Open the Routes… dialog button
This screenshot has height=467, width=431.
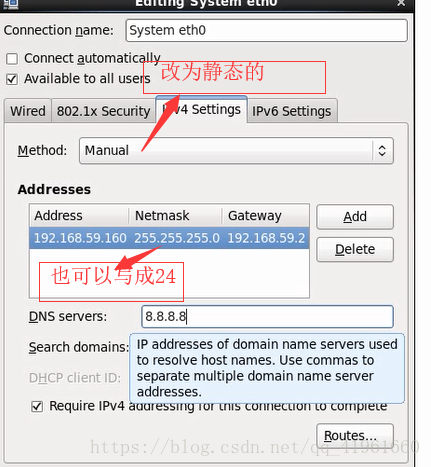coord(355,436)
